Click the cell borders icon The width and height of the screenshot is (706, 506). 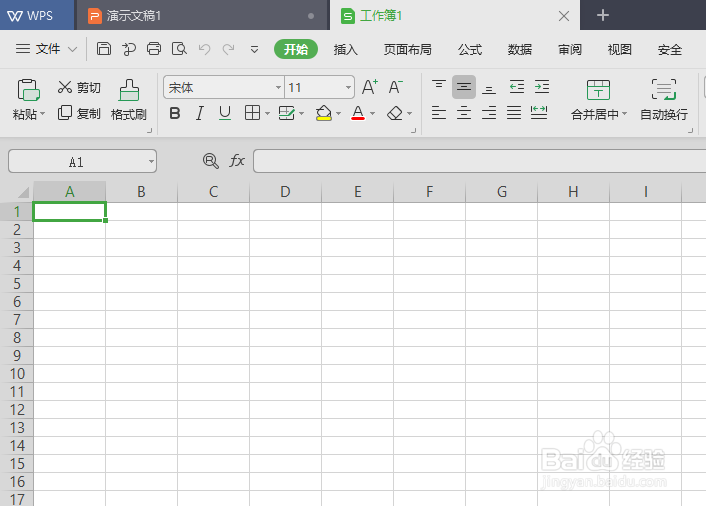click(x=252, y=113)
